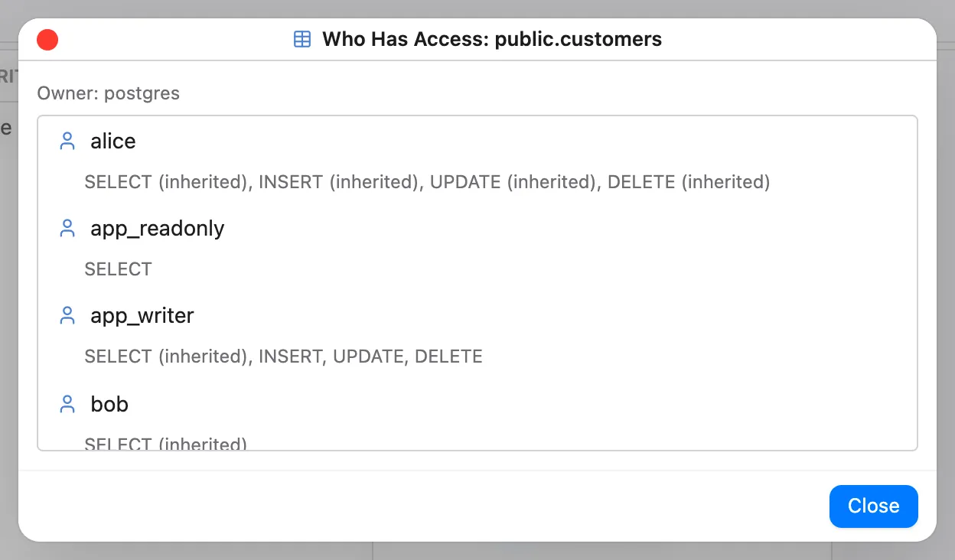Select the alice role name

pos(113,141)
